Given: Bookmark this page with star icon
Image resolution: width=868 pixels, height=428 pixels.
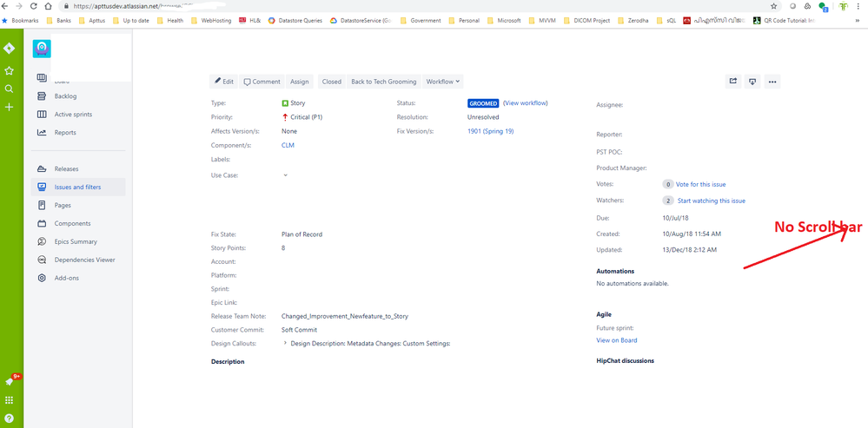Looking at the screenshot, I should point(773,6).
